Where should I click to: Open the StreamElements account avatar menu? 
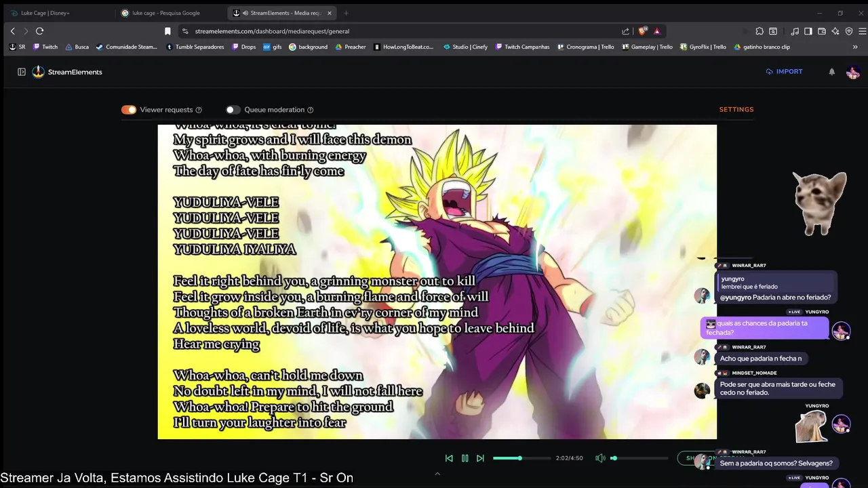[853, 72]
